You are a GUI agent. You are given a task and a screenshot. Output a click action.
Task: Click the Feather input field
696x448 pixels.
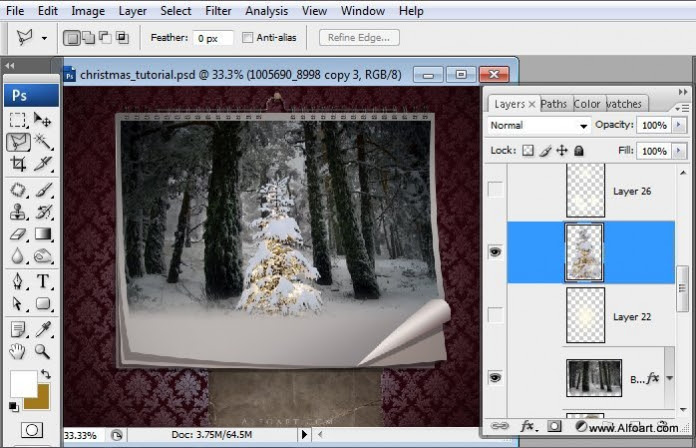pos(213,38)
